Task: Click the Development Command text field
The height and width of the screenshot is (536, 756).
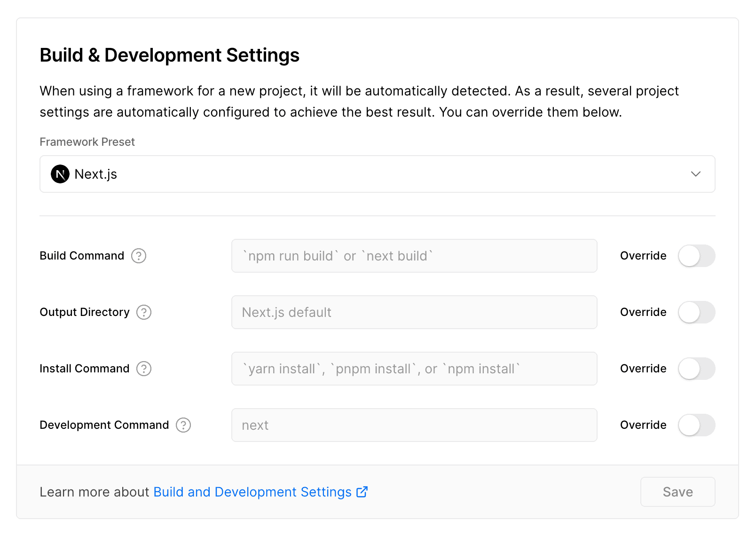Action: click(x=414, y=425)
